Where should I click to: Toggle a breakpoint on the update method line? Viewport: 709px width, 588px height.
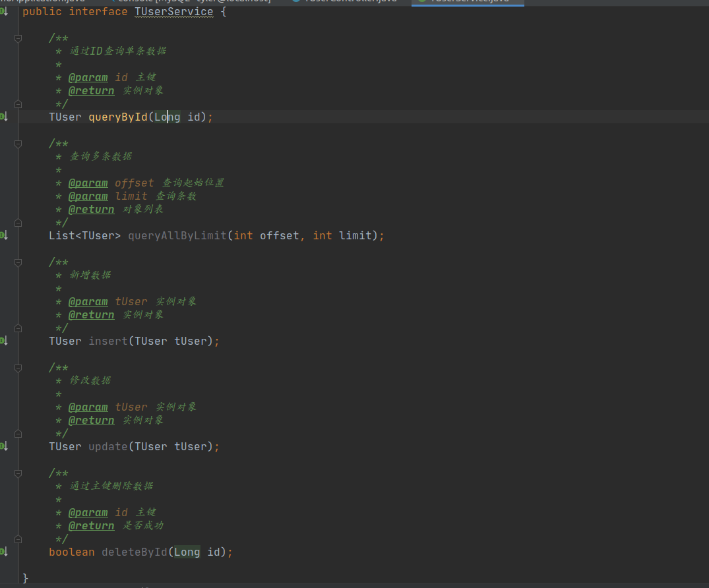12,446
